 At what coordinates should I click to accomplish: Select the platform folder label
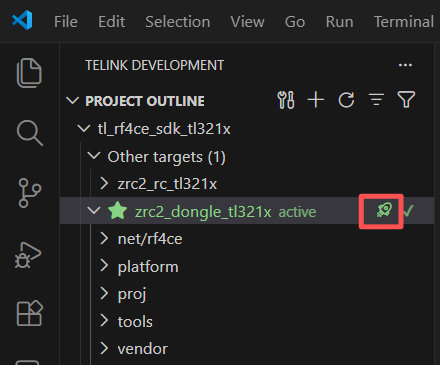click(x=148, y=267)
